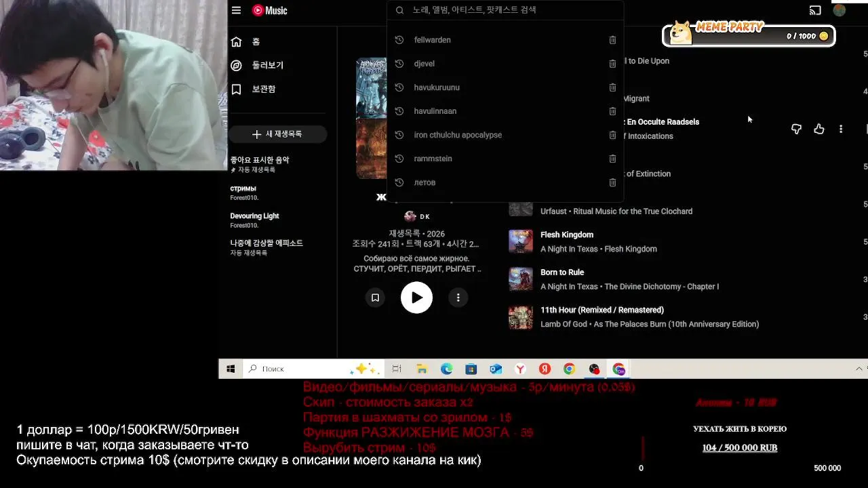The image size is (868, 488).
Task: Click the search field at the top
Action: 505,10
